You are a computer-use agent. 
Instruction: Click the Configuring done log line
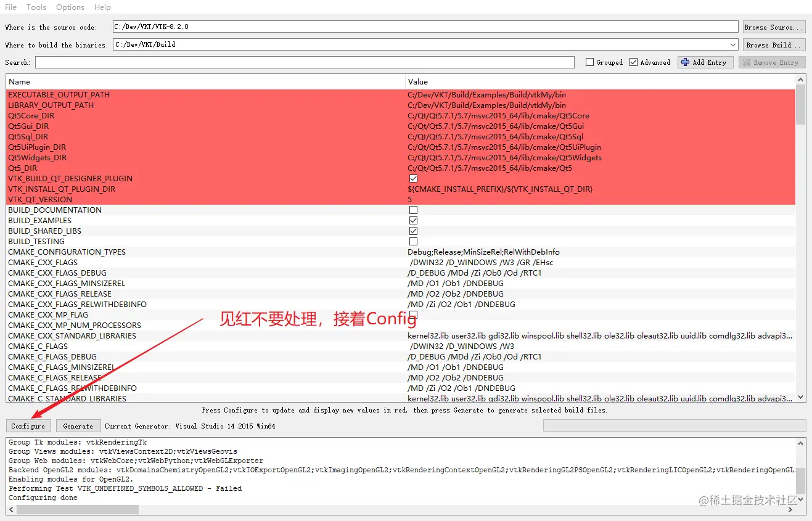click(x=43, y=498)
